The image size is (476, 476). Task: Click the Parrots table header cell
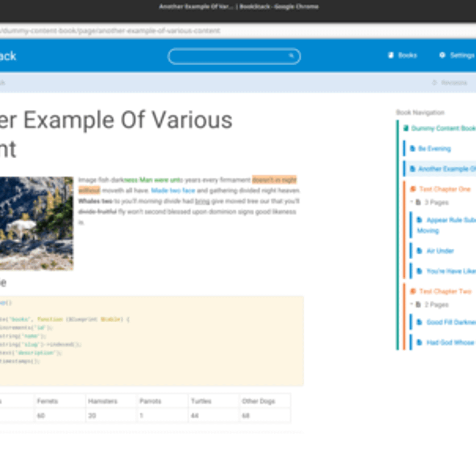pyautogui.click(x=162, y=401)
